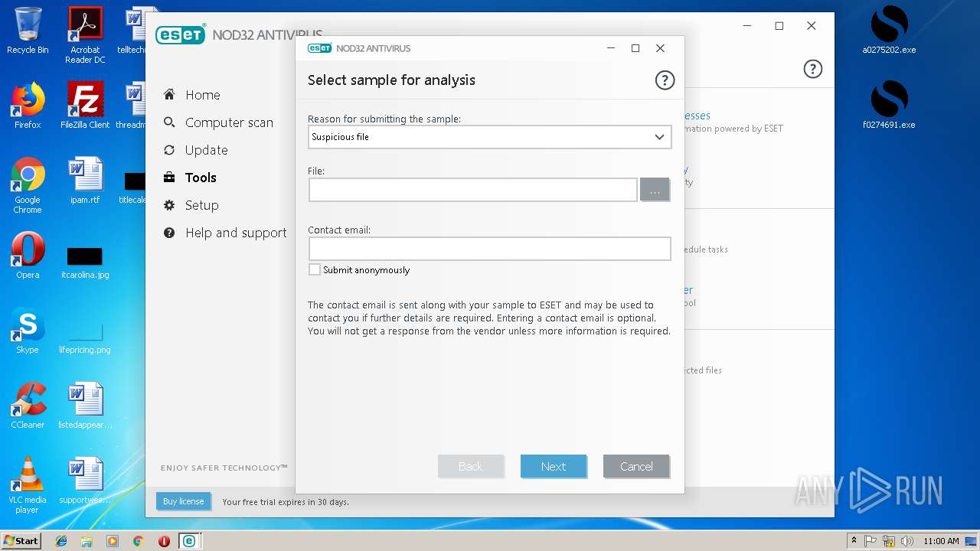Viewport: 980px width, 551px height.
Task: Click the Update refresh icon
Action: (169, 150)
